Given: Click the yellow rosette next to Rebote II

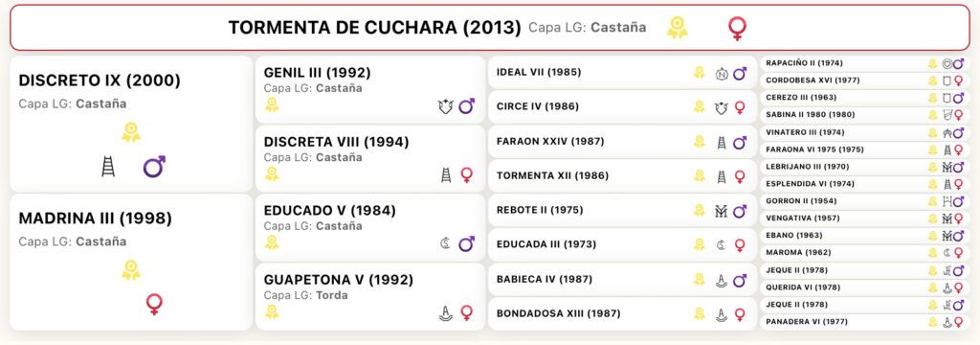Looking at the screenshot, I should click(700, 211).
